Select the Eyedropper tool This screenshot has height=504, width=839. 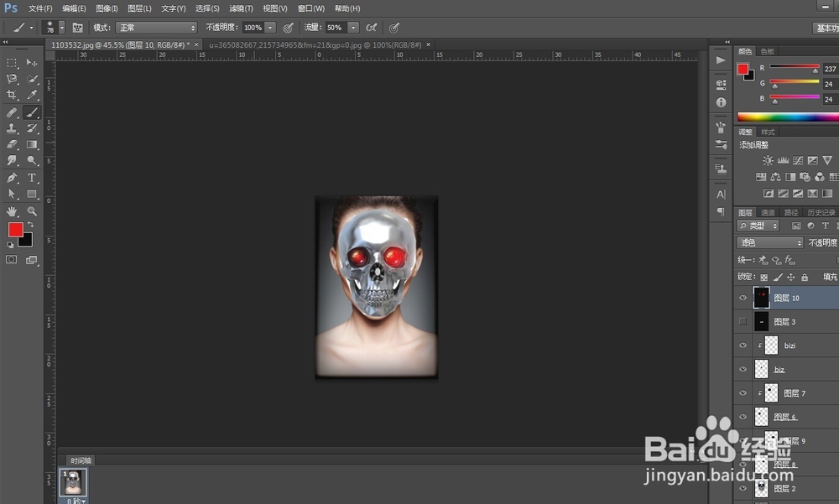(32, 96)
